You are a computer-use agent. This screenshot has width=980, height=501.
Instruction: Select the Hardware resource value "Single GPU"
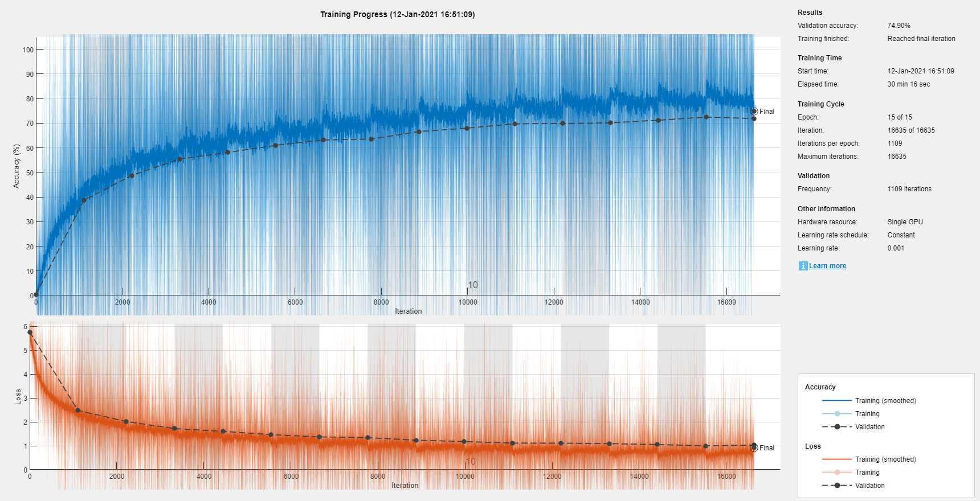(905, 222)
